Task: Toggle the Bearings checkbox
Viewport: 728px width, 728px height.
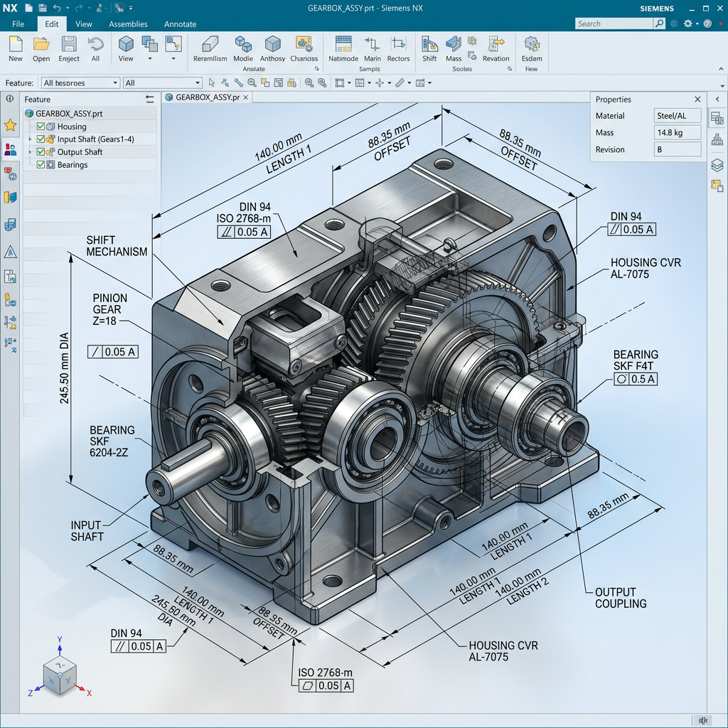Action: click(x=41, y=164)
